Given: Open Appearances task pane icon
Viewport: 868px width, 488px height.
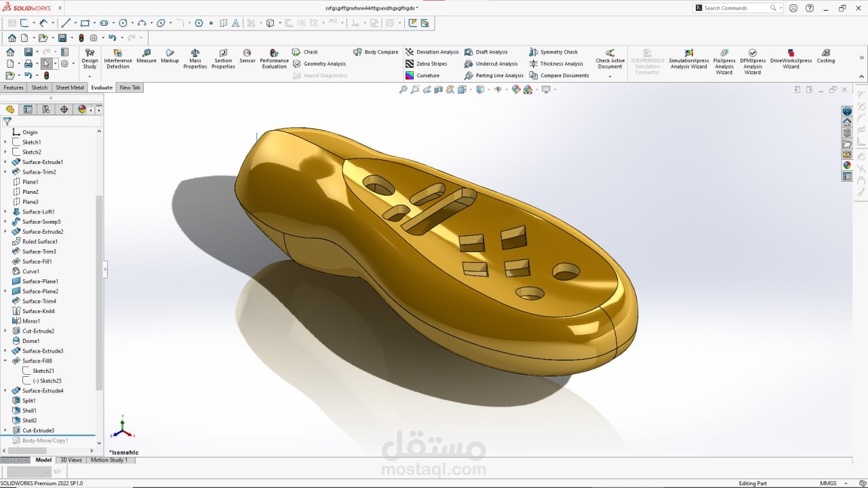Looking at the screenshot, I should [x=847, y=165].
